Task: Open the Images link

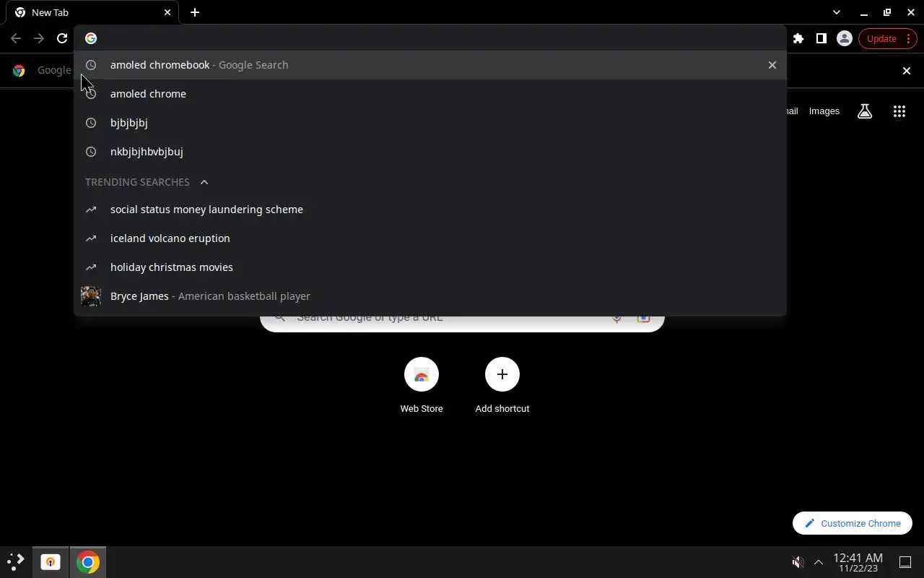Action: [824, 111]
